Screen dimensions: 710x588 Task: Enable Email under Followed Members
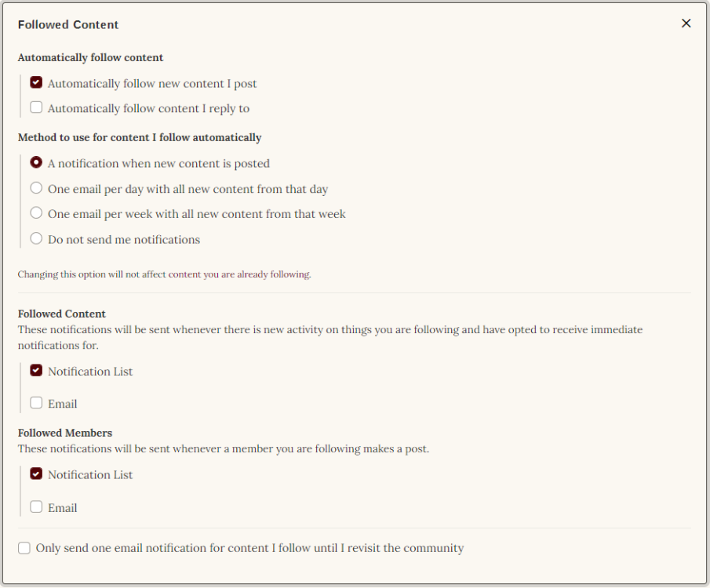point(36,506)
